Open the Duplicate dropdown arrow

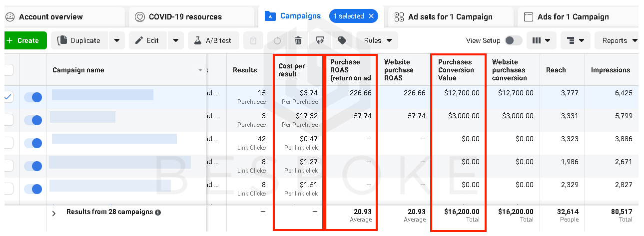(116, 40)
